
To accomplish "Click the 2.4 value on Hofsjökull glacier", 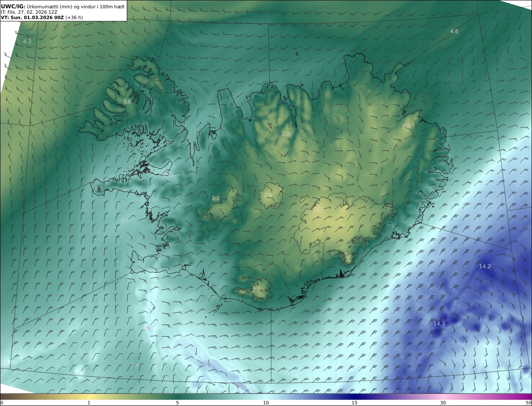I will coord(268,196).
